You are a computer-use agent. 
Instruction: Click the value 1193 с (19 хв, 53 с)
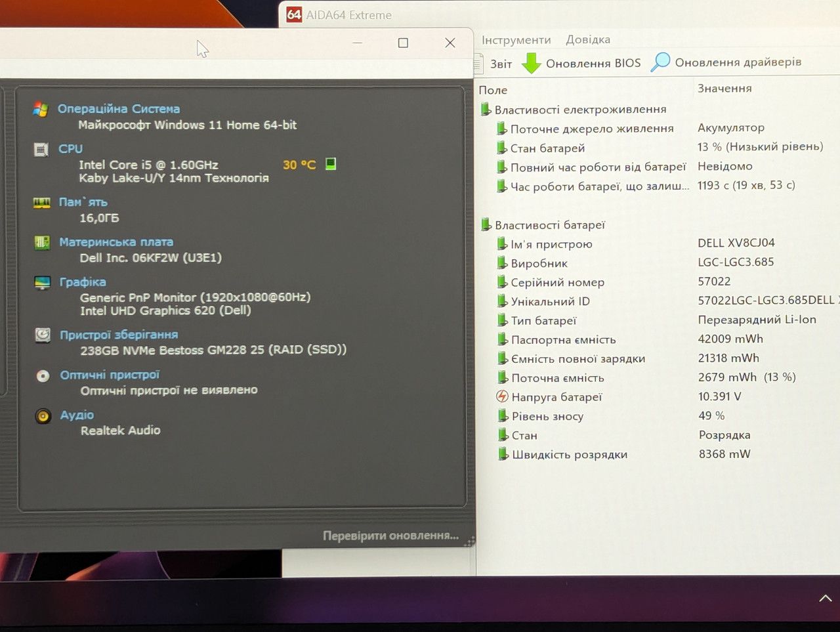coord(746,186)
